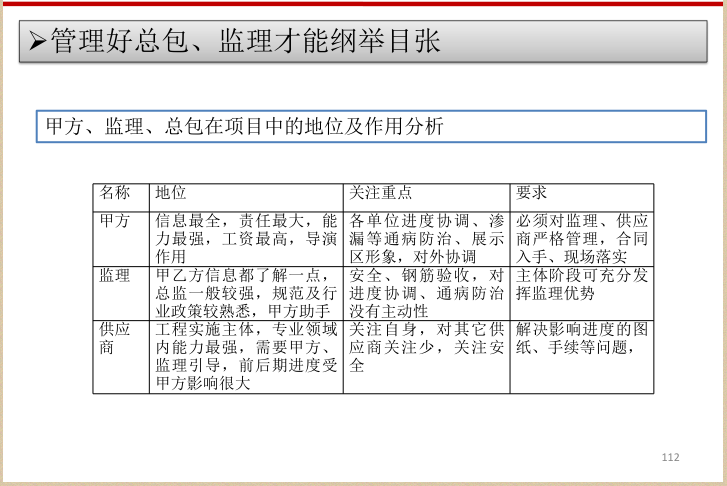Click the cell starting with 安全、钢筋验收
The image size is (727, 486).
[427, 292]
